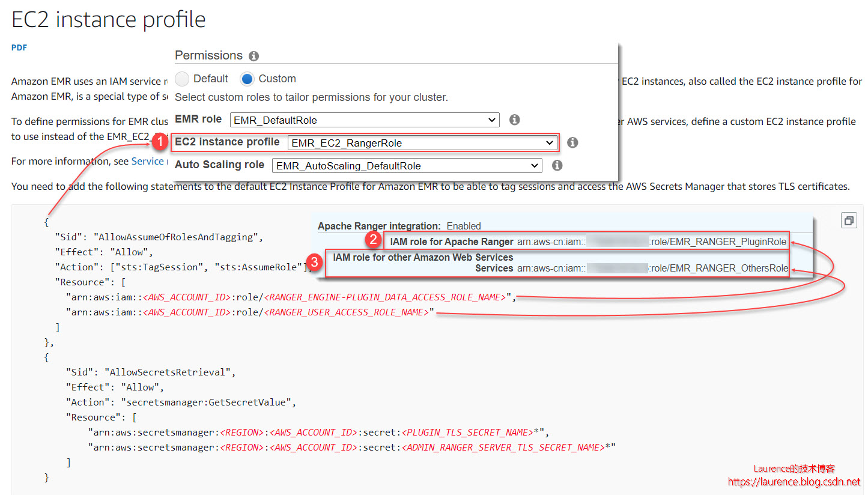Viewport: 868px width, 495px height.
Task: Open the EC2 instance profile dropdown
Action: tap(422, 142)
